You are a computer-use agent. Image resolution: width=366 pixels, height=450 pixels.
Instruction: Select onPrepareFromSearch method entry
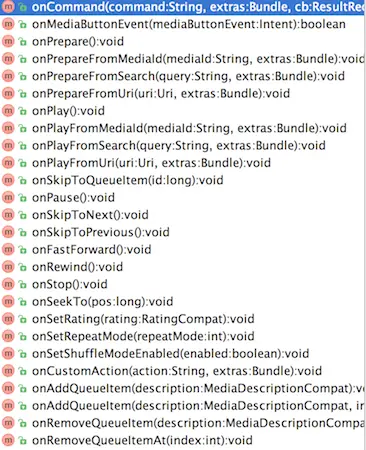[x=182, y=76]
